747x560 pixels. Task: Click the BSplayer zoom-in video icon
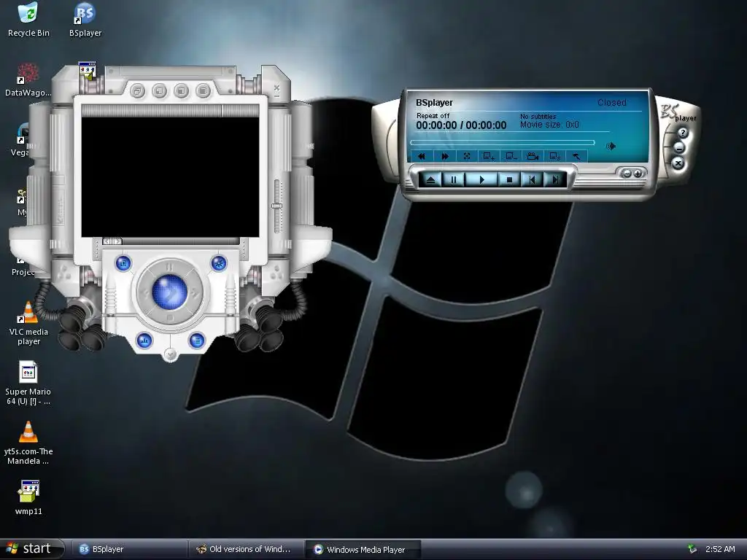489,156
